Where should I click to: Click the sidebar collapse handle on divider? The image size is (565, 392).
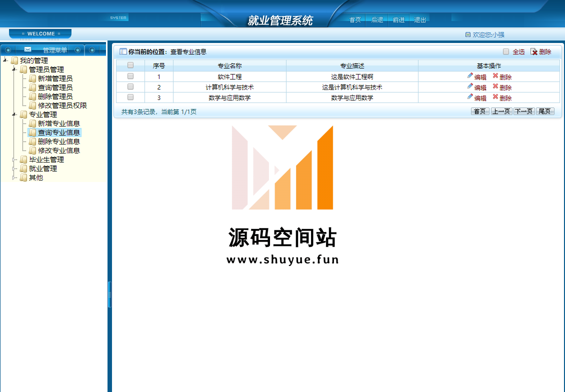tap(109, 294)
